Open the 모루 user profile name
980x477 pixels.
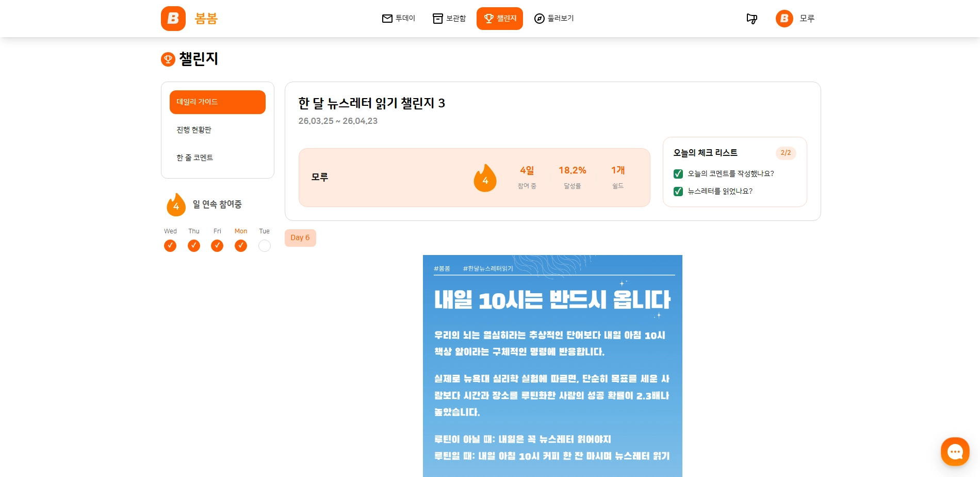click(807, 19)
